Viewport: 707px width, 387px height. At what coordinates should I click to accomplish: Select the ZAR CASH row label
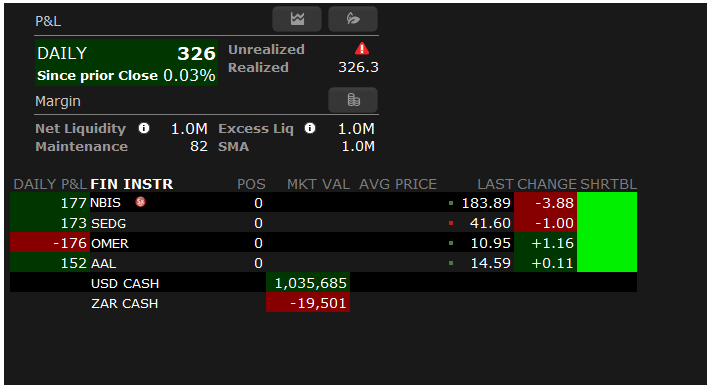124,304
